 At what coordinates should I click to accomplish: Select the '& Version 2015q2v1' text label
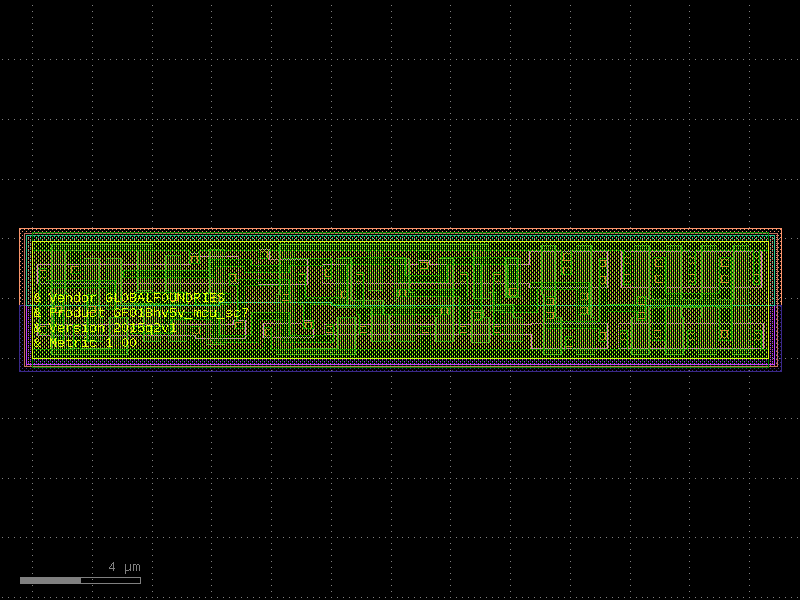105,328
